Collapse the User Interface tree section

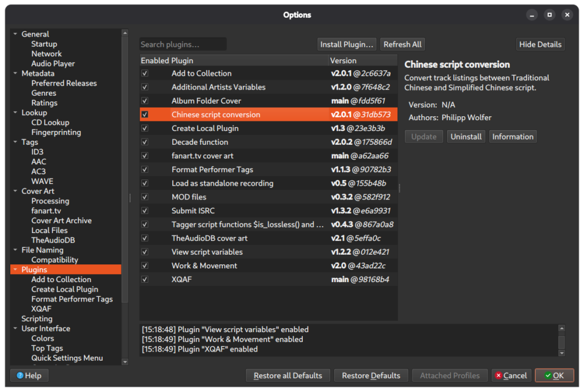tap(15, 328)
